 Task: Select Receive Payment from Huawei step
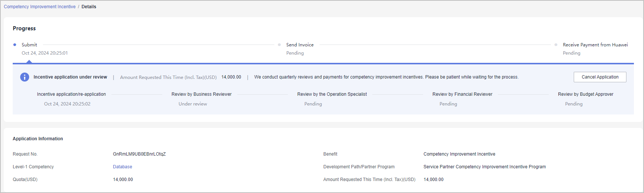click(595, 45)
